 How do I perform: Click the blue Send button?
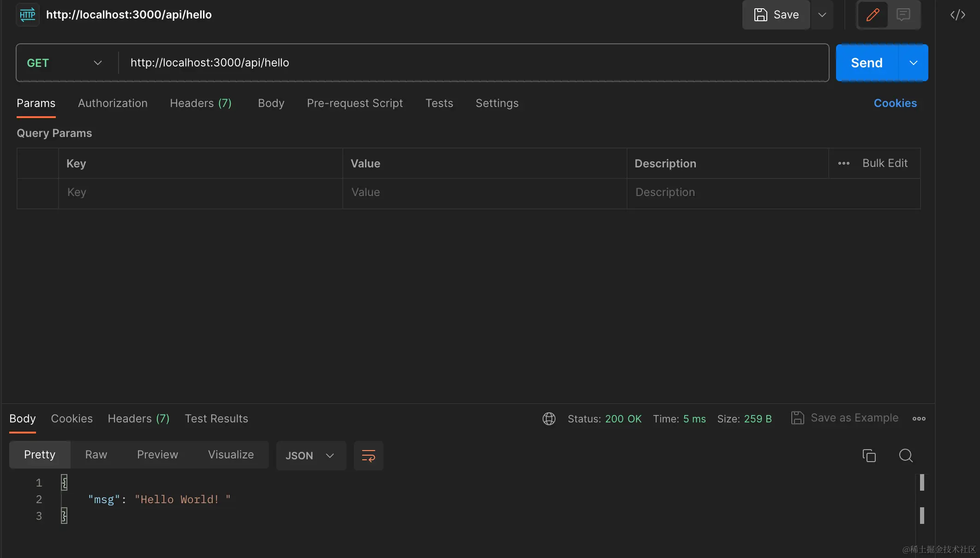click(866, 63)
